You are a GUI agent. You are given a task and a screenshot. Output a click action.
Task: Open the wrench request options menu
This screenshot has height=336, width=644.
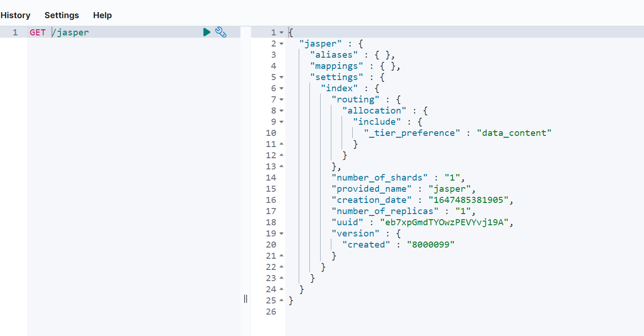(x=221, y=32)
